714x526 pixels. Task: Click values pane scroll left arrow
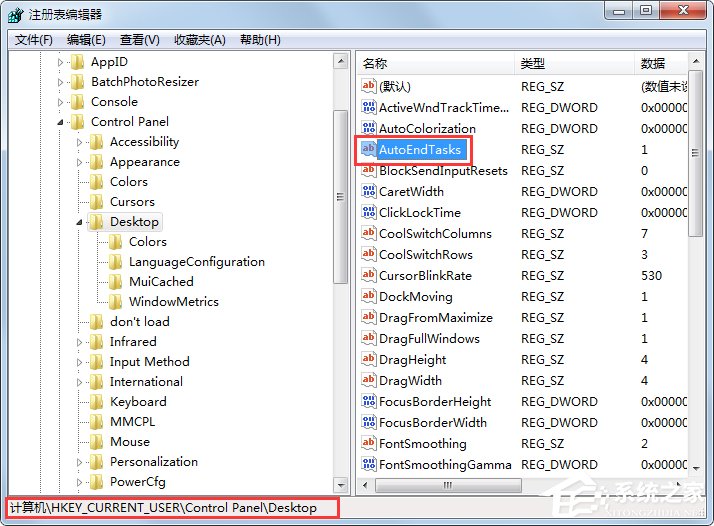pyautogui.click(x=365, y=485)
